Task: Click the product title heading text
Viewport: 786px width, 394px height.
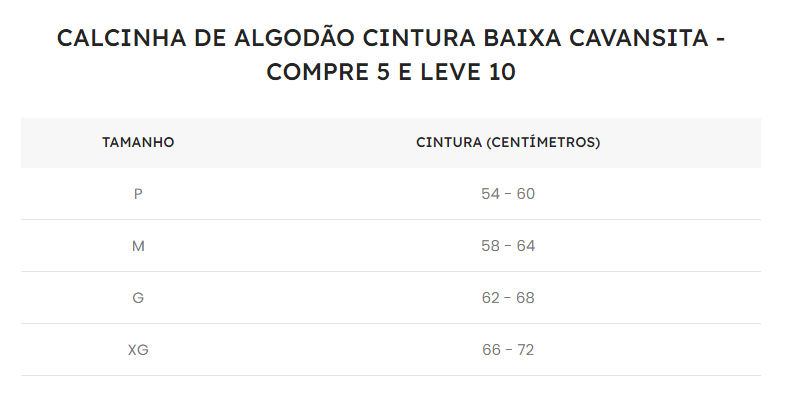Action: click(x=391, y=55)
